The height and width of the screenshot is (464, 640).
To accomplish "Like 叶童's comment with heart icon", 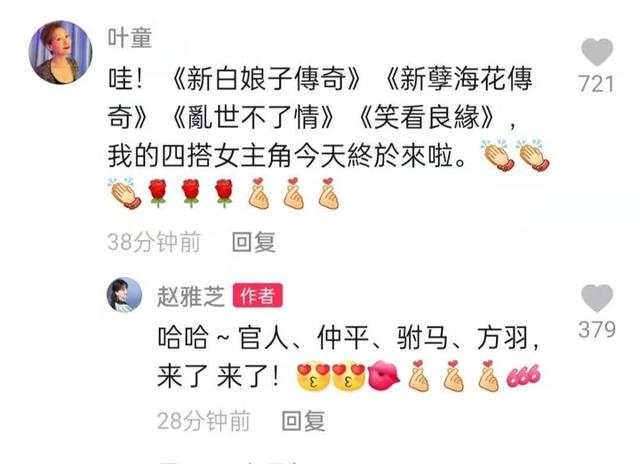I will [x=597, y=52].
